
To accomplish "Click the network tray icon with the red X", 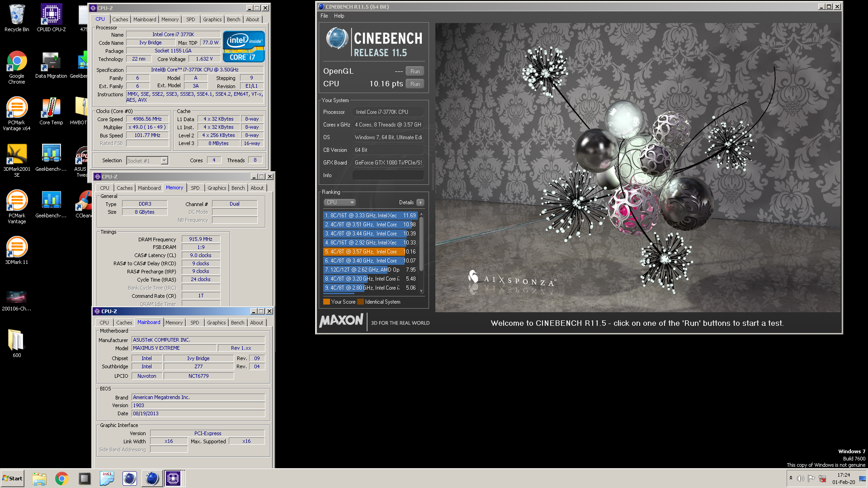I will 822,479.
